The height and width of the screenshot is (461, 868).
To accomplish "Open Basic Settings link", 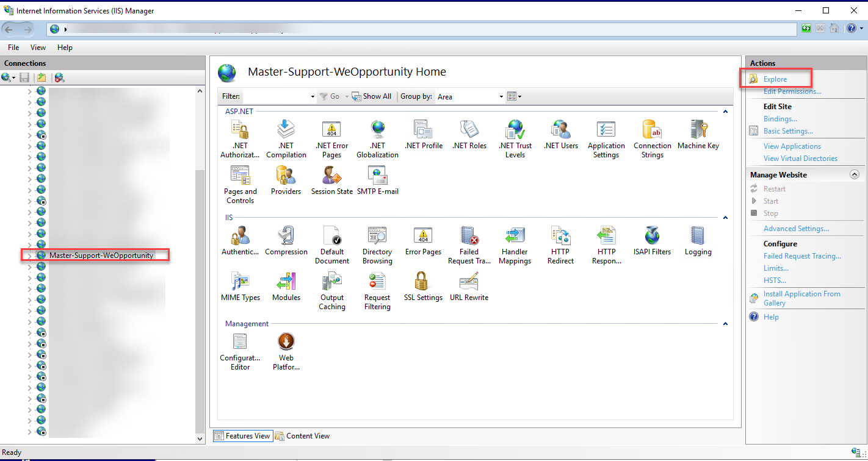I will (788, 131).
